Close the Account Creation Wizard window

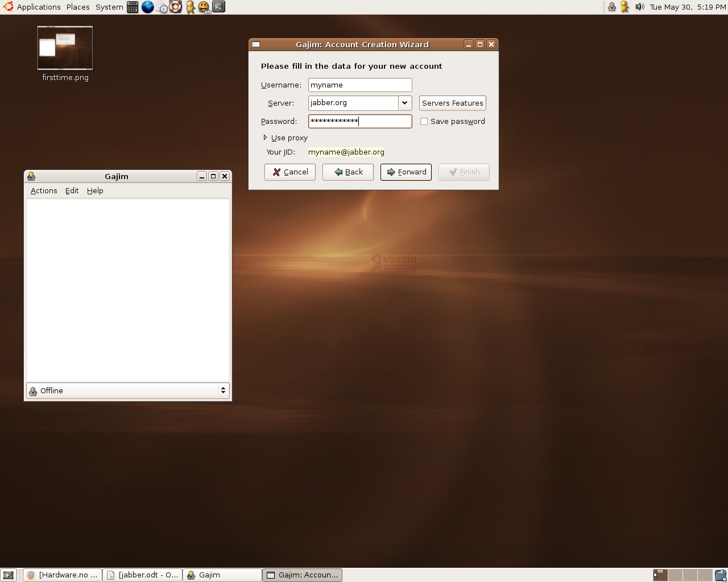pyautogui.click(x=491, y=44)
